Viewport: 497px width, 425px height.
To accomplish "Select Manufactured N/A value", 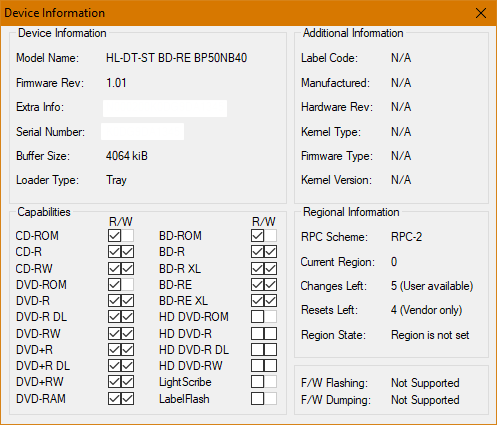I will coord(401,83).
